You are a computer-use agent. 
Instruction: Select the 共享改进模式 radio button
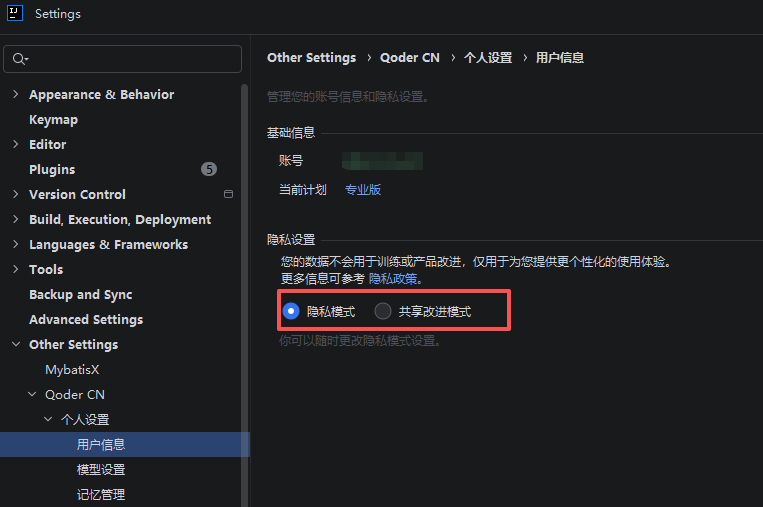(383, 311)
